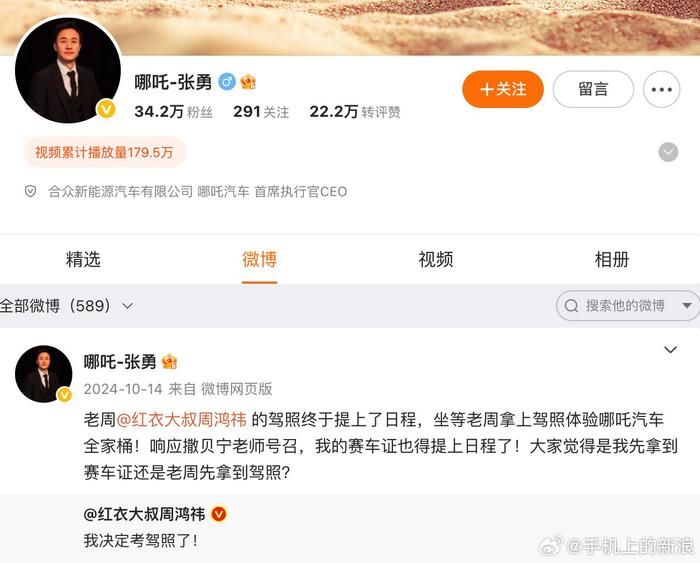700x563 pixels.
Task: Open the three-dot more options button
Action: [x=661, y=89]
